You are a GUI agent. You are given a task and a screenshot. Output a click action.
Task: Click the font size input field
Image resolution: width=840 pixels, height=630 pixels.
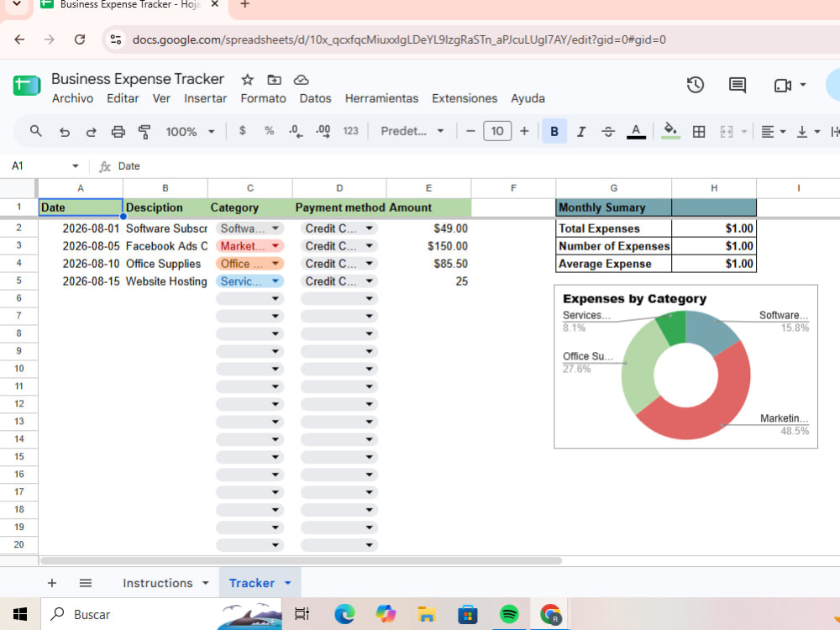(x=497, y=131)
